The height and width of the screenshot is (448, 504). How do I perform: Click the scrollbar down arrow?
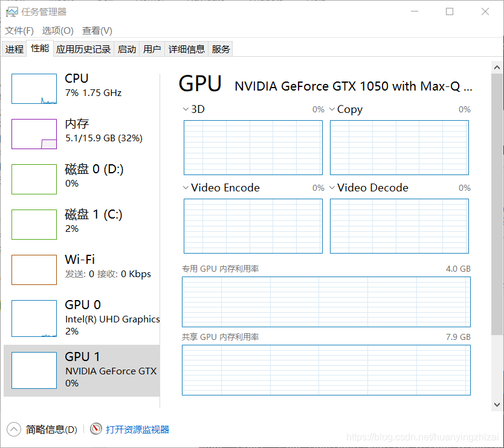tap(497, 405)
